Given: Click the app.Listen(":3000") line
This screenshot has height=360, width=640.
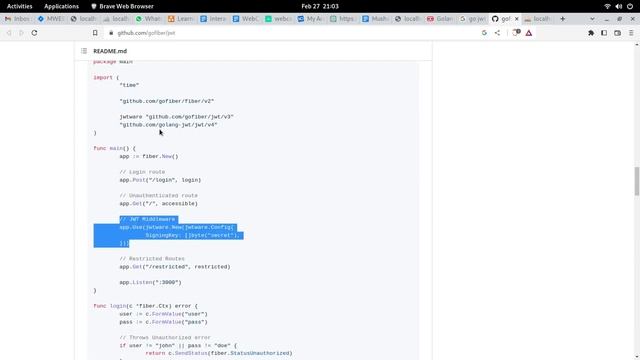Looking at the screenshot, I should pyautogui.click(x=150, y=282).
